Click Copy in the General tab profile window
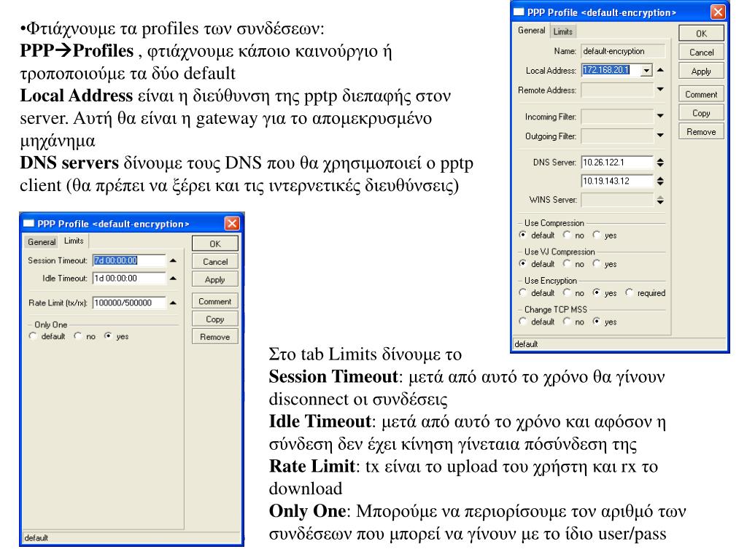The image size is (747, 560). coord(701,113)
